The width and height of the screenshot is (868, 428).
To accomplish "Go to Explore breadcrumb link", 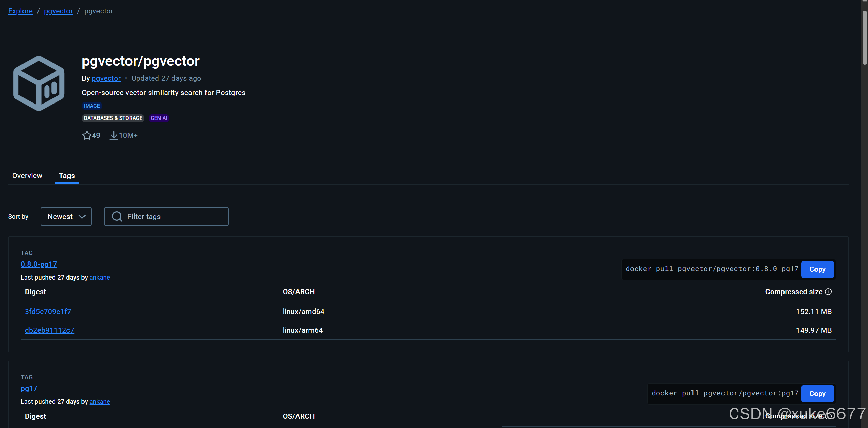I will coord(20,11).
